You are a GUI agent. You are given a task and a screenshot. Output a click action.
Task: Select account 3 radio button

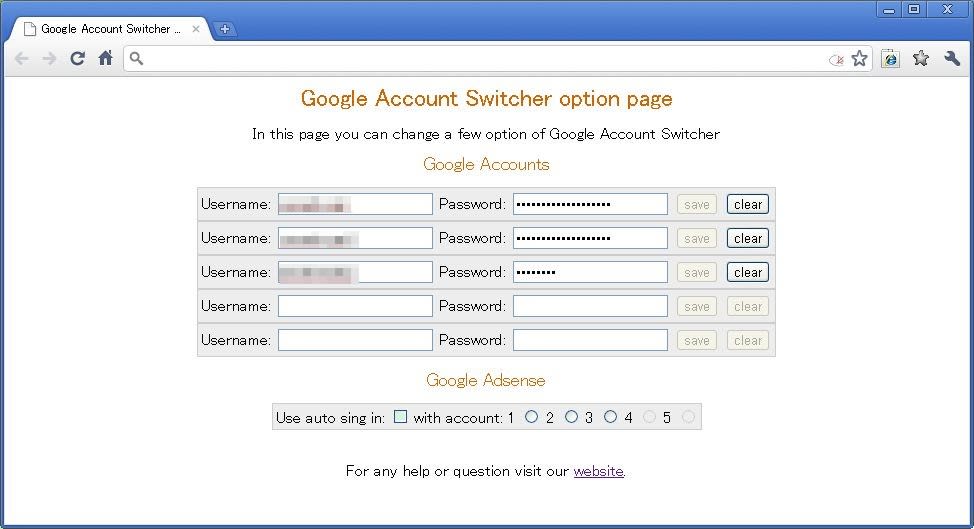(610, 417)
